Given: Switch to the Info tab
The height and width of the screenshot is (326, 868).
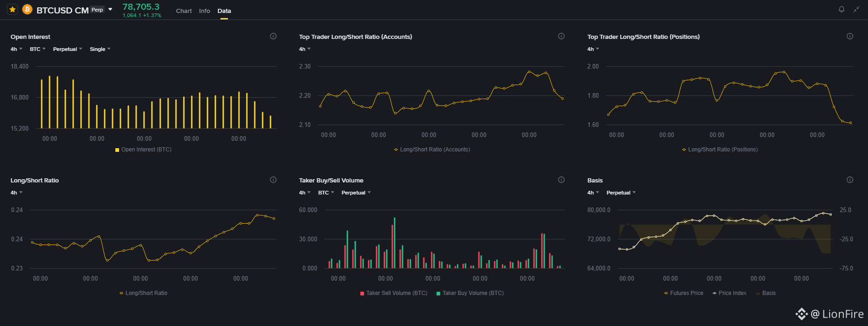Looking at the screenshot, I should [x=204, y=11].
